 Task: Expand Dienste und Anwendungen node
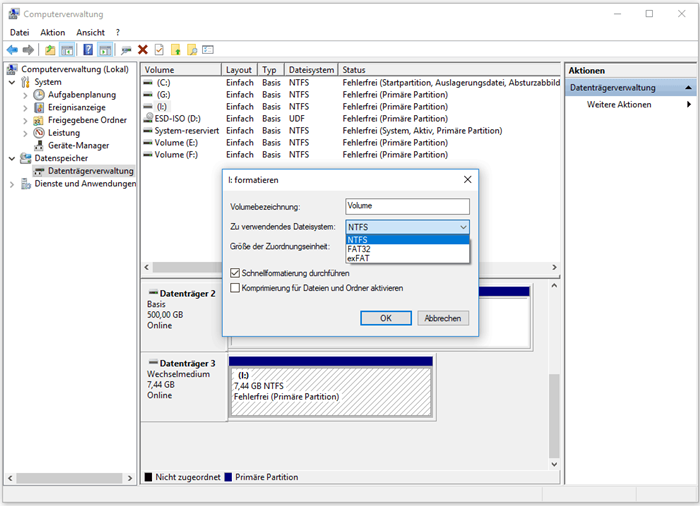click(x=12, y=184)
